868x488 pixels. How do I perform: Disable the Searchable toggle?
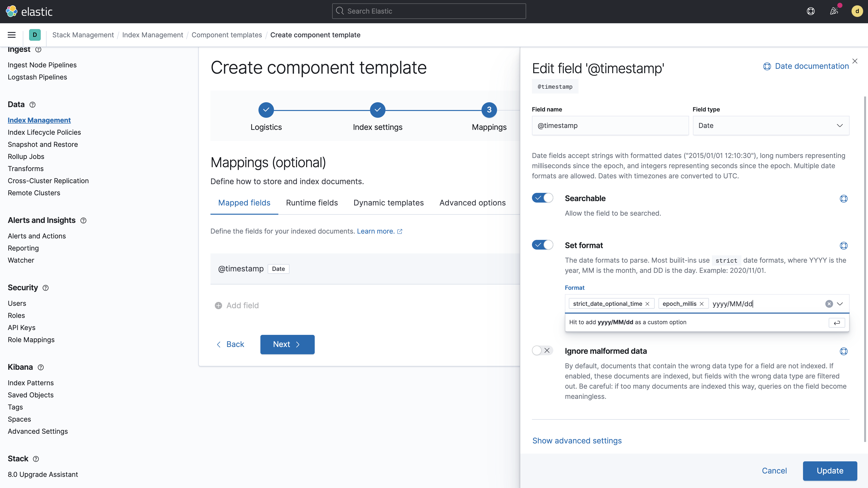542,198
